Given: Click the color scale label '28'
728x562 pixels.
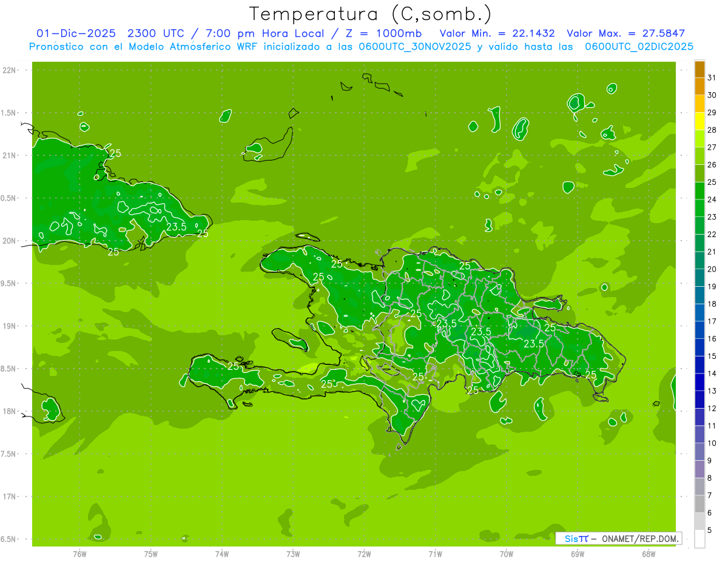Looking at the screenshot, I should [712, 130].
